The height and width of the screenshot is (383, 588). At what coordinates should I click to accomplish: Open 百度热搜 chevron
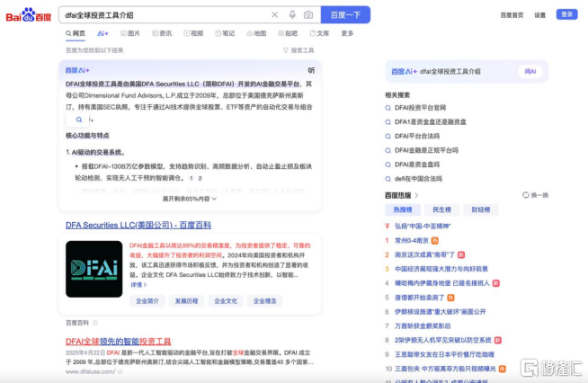(416, 195)
